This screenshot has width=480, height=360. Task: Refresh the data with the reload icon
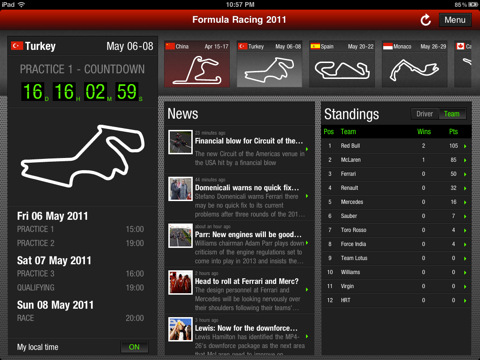coord(425,20)
